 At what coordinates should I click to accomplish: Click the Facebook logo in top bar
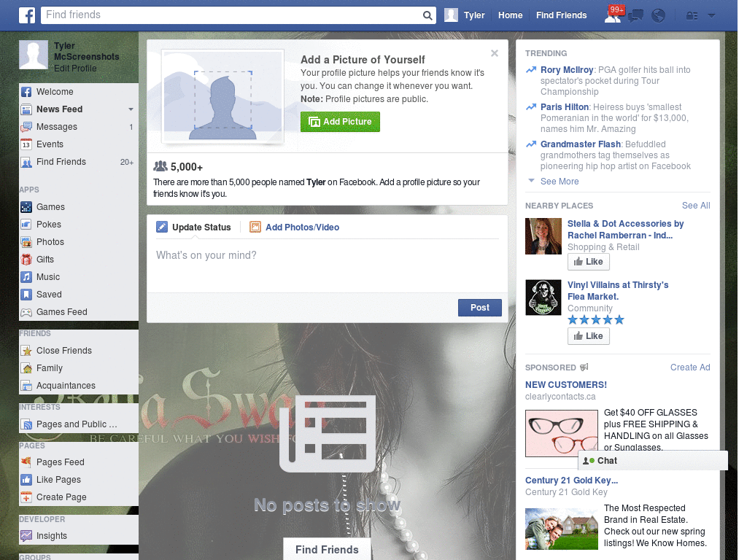click(27, 15)
